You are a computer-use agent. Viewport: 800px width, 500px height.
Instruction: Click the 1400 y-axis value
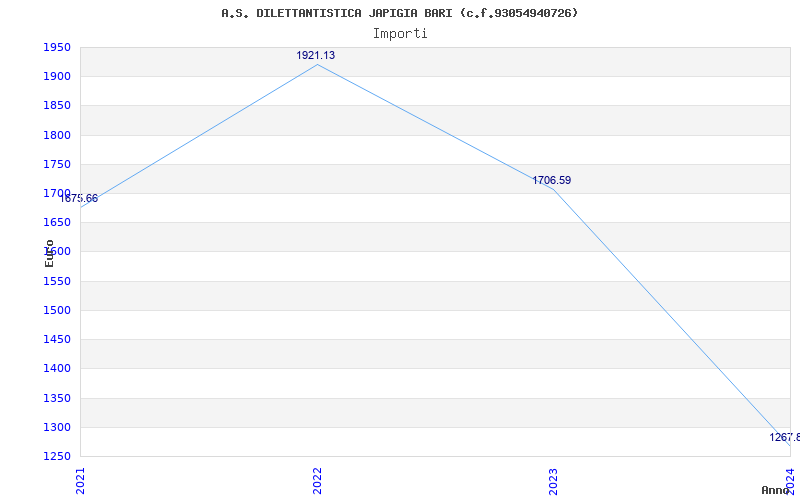click(57, 368)
